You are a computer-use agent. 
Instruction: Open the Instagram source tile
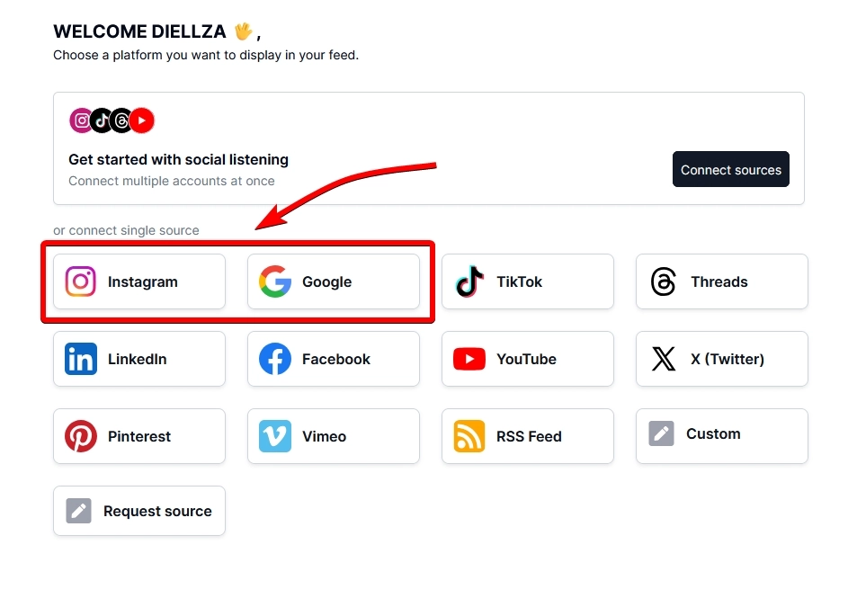click(x=139, y=281)
